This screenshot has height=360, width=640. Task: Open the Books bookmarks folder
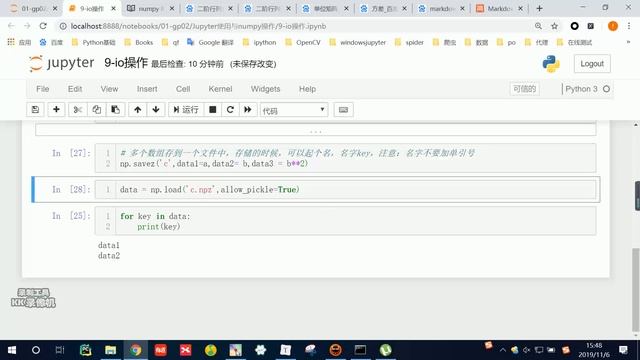tap(139, 42)
